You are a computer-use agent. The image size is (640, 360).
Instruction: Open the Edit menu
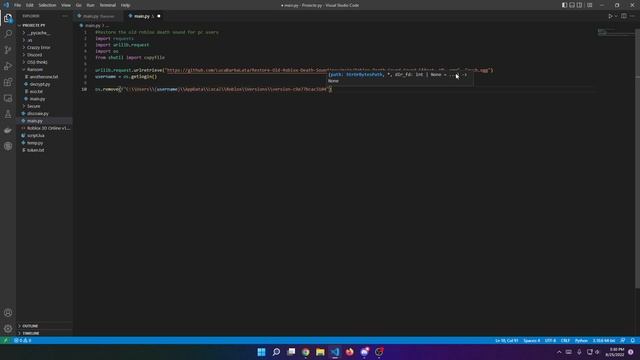pyautogui.click(x=29, y=5)
